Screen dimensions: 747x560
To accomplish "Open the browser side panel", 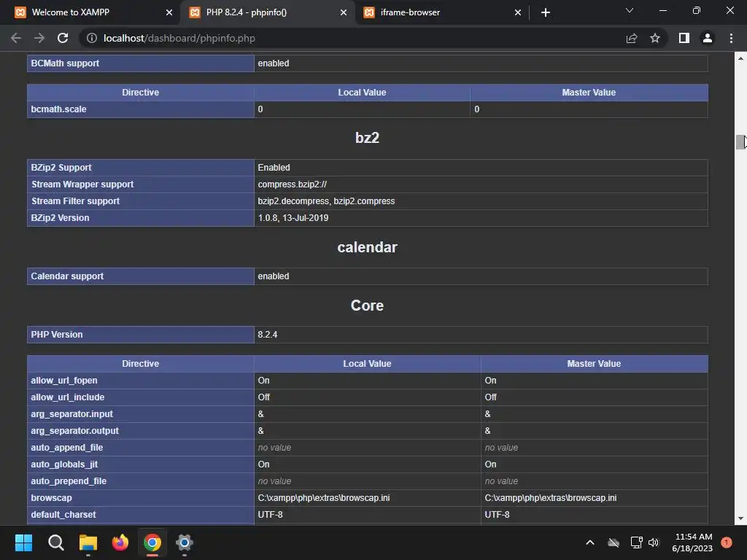I will point(684,38).
